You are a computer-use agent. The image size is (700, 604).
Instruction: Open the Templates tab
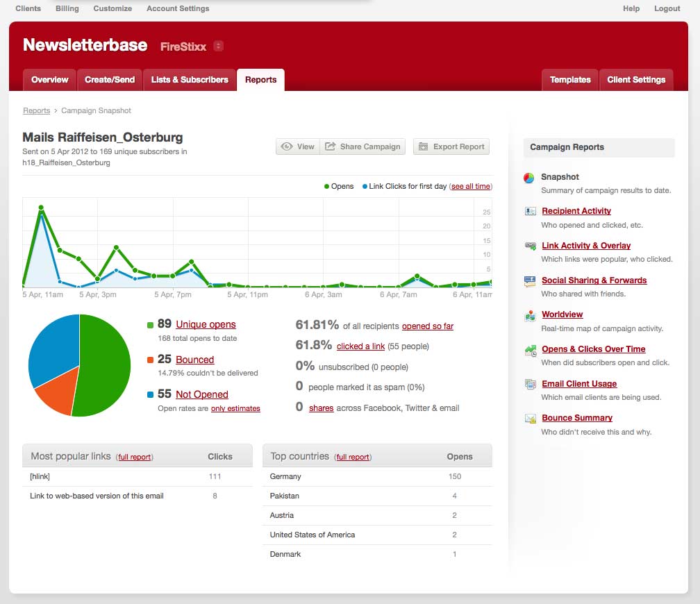click(x=569, y=80)
